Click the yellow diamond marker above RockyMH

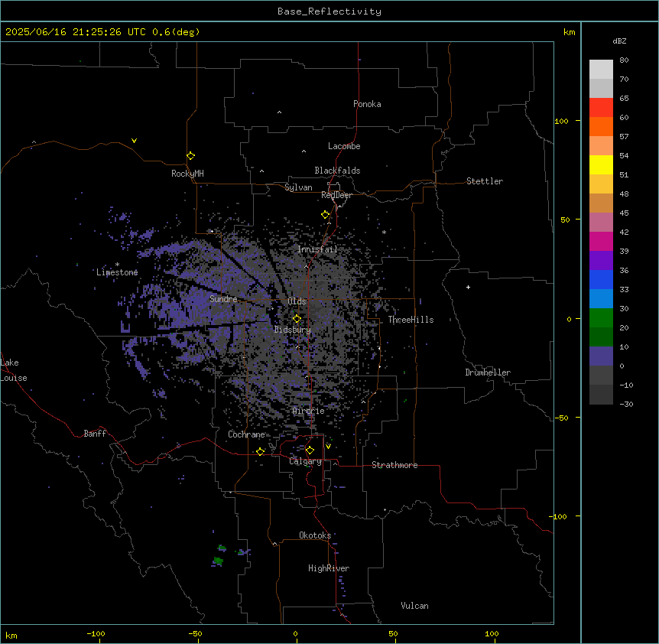[190, 156]
